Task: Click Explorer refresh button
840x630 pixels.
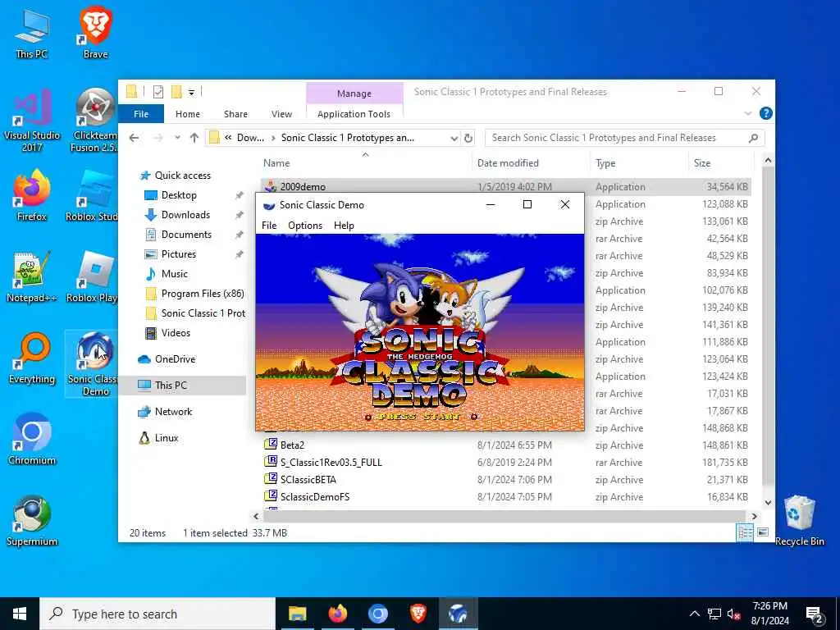Action: [468, 138]
